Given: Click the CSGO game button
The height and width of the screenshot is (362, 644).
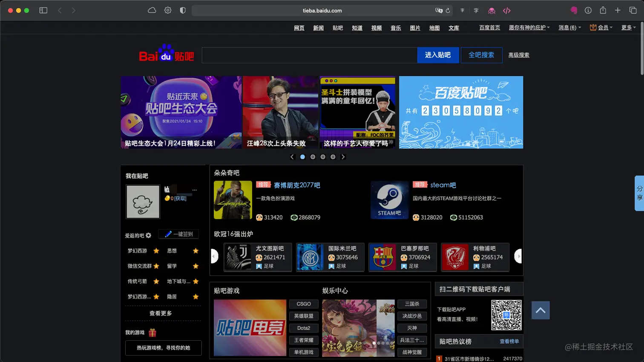Looking at the screenshot, I should point(304,304).
